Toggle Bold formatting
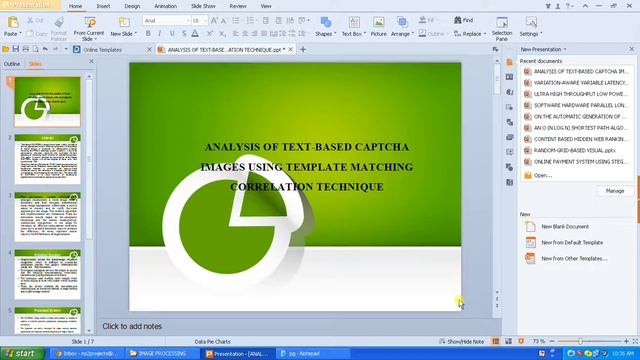 [x=148, y=33]
